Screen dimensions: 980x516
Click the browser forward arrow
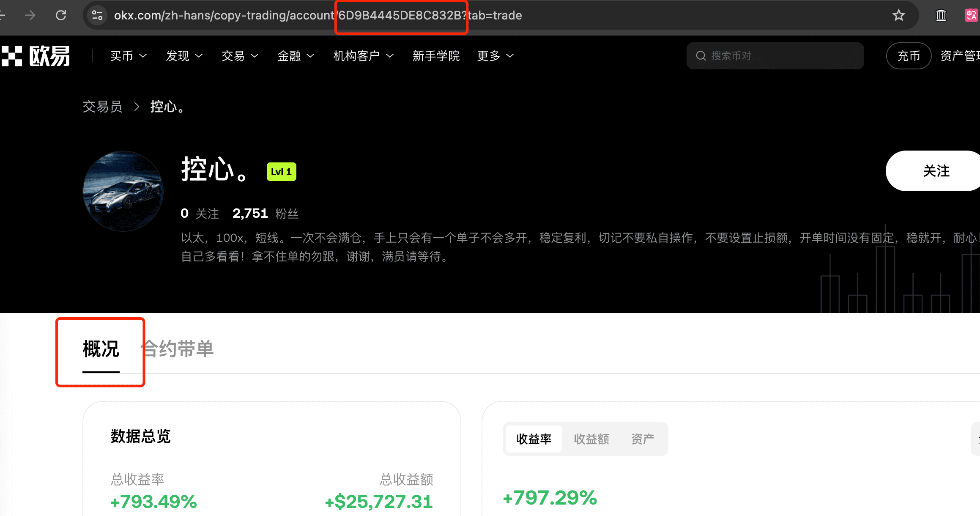pyautogui.click(x=30, y=16)
